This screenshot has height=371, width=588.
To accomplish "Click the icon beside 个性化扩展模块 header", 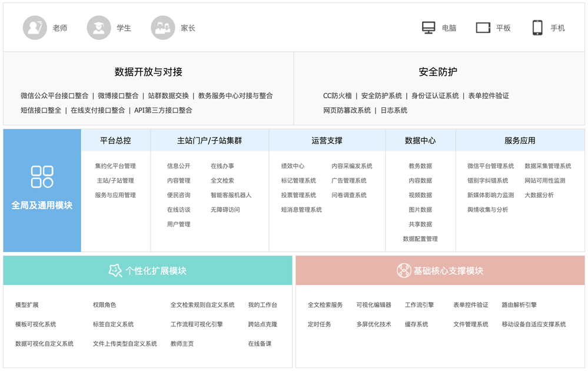I will [x=115, y=270].
